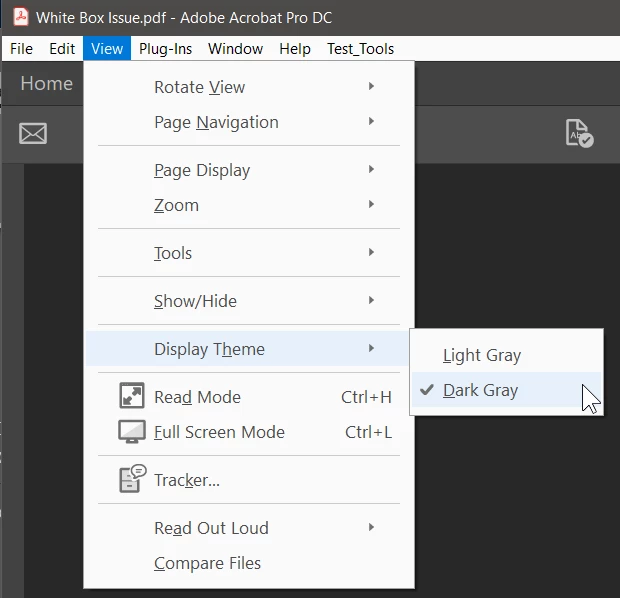Open the Test_Tools menu
The image size is (620, 598).
point(360,49)
